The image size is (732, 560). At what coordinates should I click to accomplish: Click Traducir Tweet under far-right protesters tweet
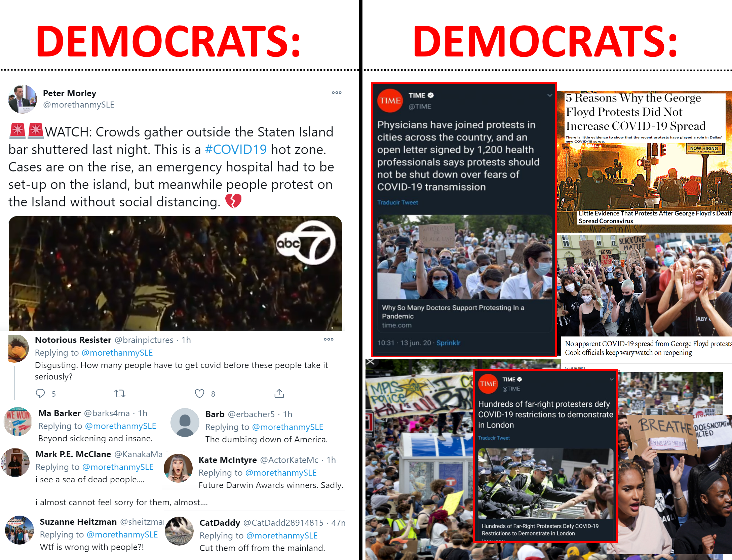click(494, 438)
